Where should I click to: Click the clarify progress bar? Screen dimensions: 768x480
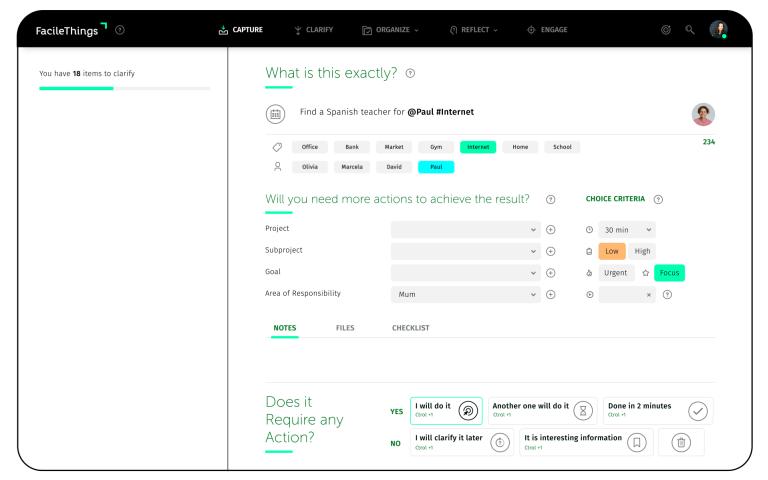click(x=124, y=88)
